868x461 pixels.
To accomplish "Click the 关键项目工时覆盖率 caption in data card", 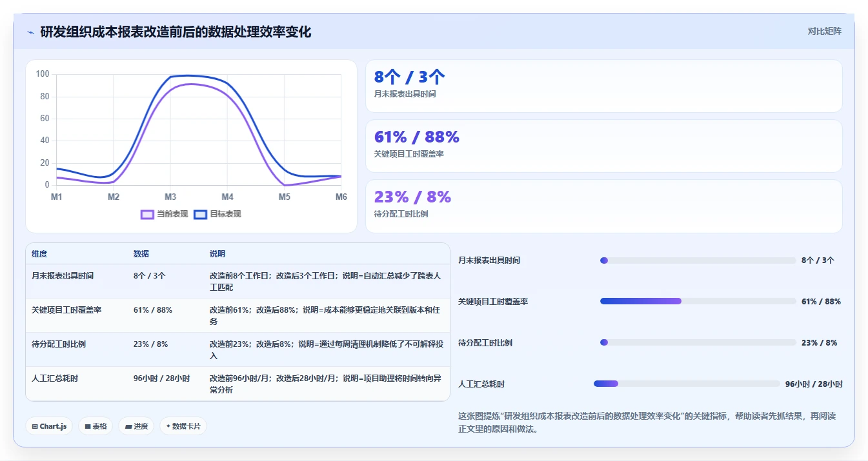I will pos(409,154).
